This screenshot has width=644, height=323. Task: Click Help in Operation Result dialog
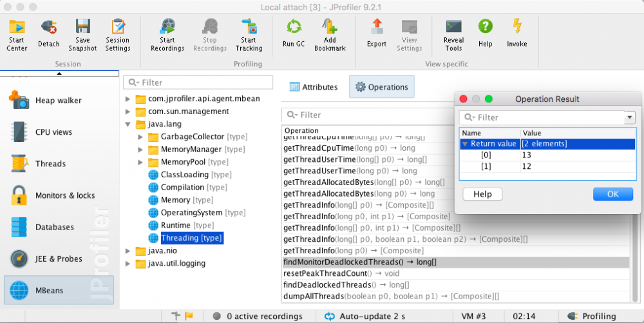click(482, 194)
